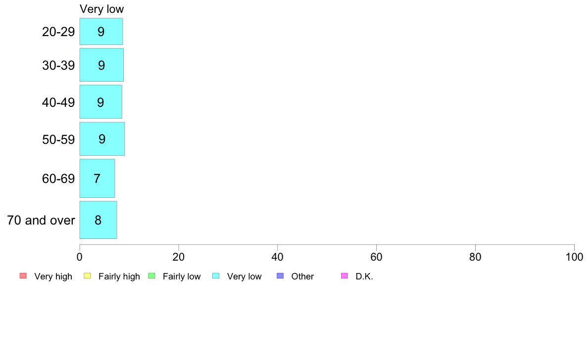The height and width of the screenshot is (364, 588).
Task: Click the Fairly high yellow legend swatch
Action: tap(88, 276)
